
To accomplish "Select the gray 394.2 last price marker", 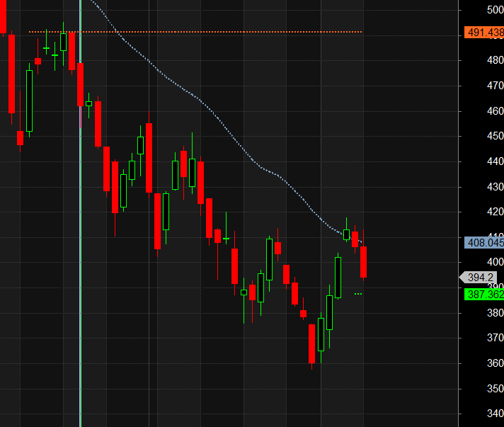I will point(482,278).
